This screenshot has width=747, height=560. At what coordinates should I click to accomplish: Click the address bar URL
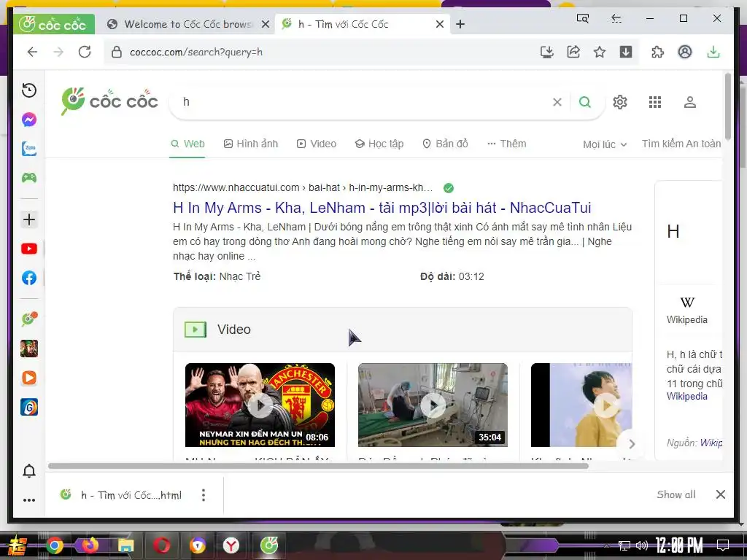point(196,52)
